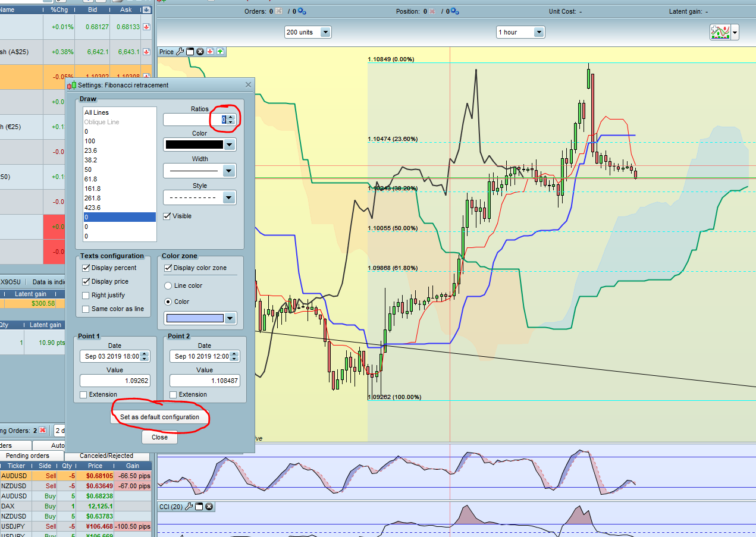This screenshot has height=537, width=756.
Task: Toggle Display percent checkbox
Action: pyautogui.click(x=86, y=268)
